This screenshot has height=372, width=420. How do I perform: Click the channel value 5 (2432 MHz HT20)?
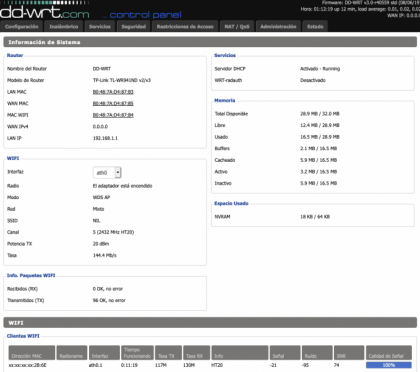(113, 232)
